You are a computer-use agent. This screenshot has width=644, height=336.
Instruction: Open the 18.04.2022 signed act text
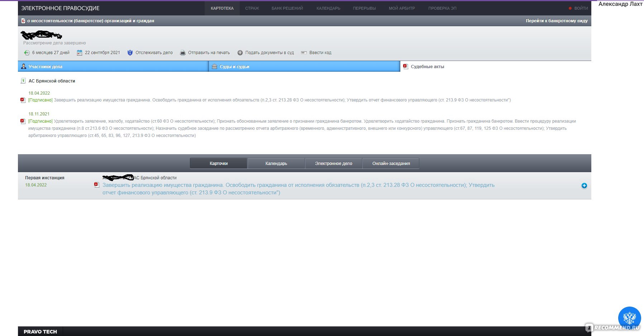(x=269, y=100)
